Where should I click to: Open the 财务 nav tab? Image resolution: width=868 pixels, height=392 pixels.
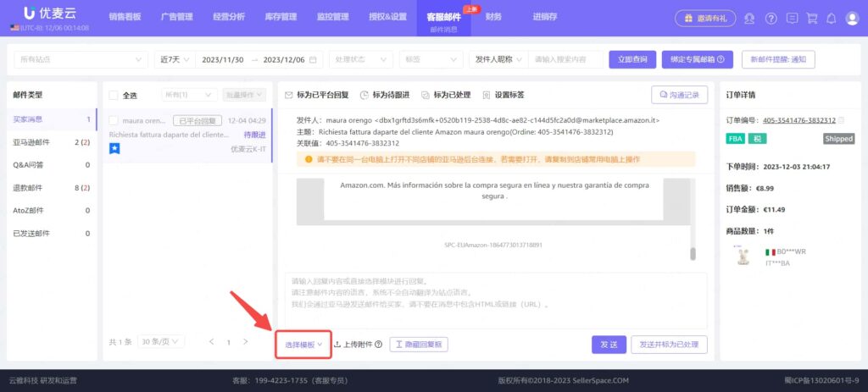[x=494, y=17]
